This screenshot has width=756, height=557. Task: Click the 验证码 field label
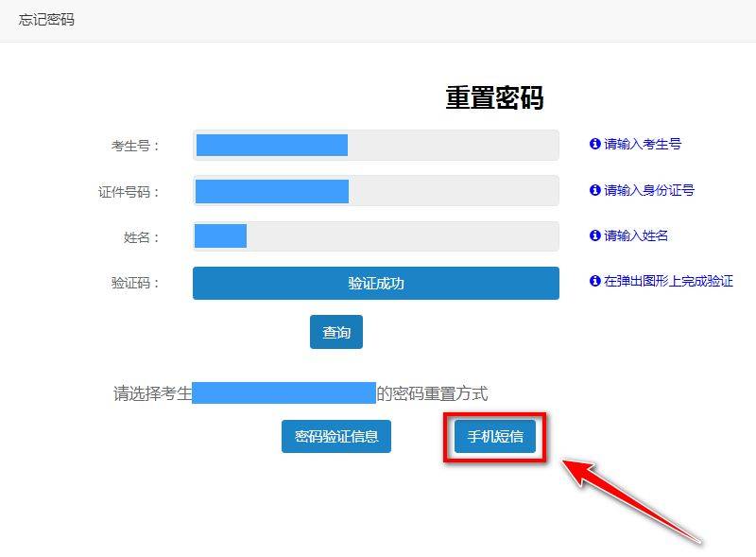(136, 283)
